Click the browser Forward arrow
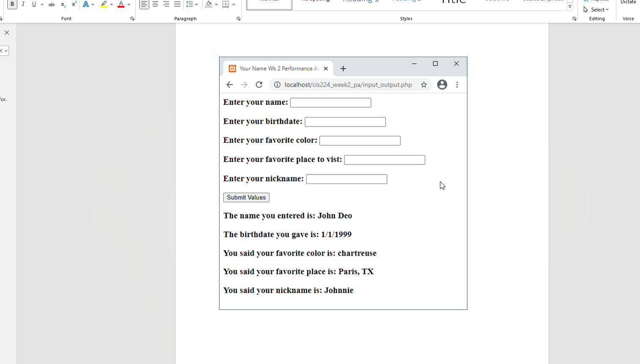This screenshot has width=640, height=364. click(x=244, y=85)
